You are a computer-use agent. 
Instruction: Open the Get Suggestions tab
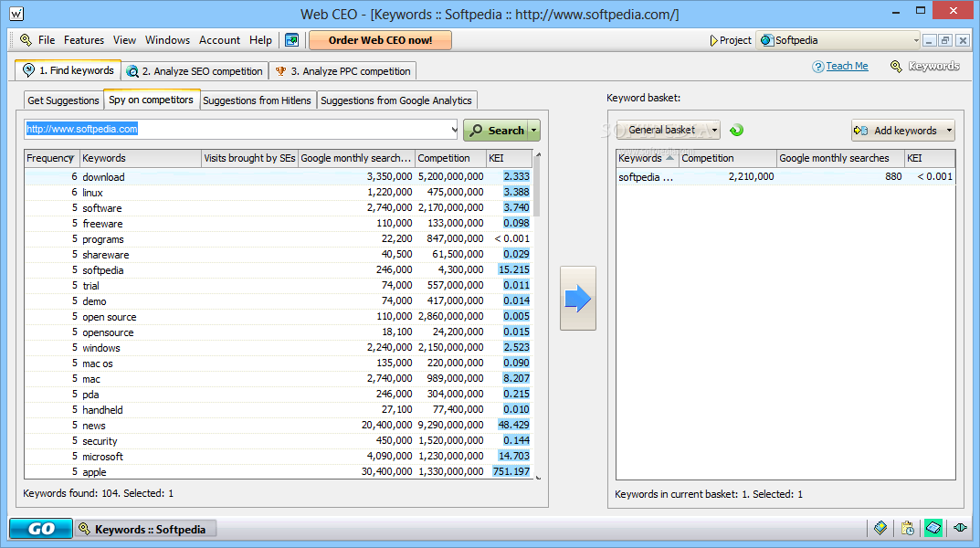click(x=63, y=100)
